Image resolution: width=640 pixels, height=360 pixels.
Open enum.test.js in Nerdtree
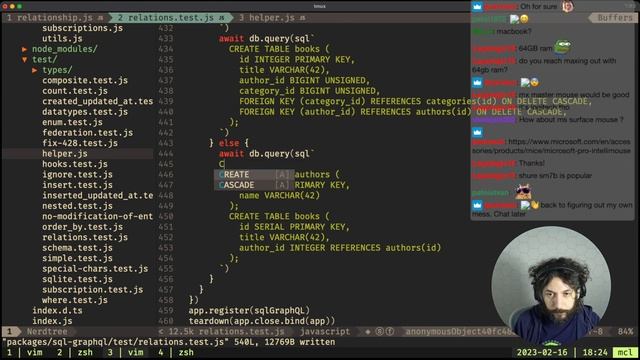[x=72, y=122]
